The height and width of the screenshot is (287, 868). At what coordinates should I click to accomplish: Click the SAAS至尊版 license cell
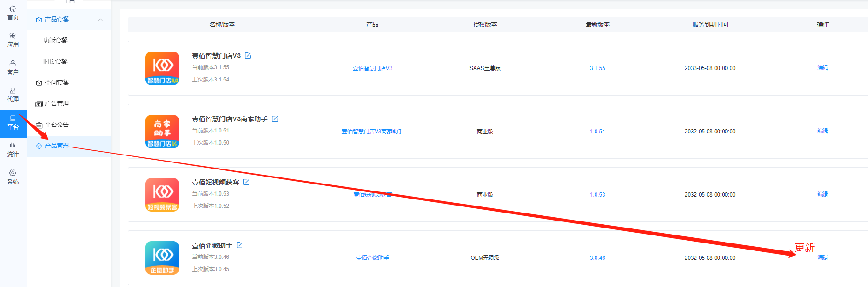(x=485, y=68)
